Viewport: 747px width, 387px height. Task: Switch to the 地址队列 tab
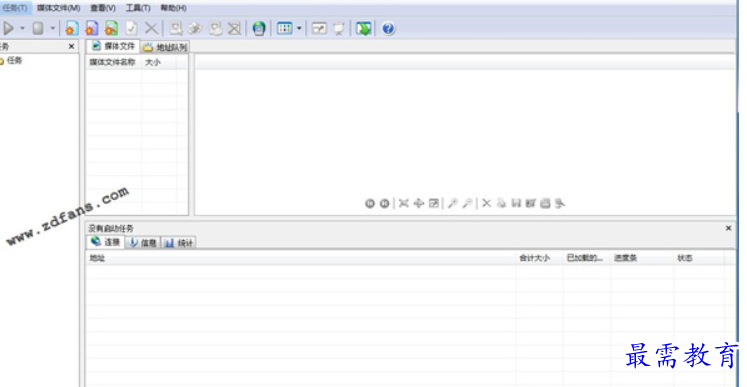pos(165,47)
